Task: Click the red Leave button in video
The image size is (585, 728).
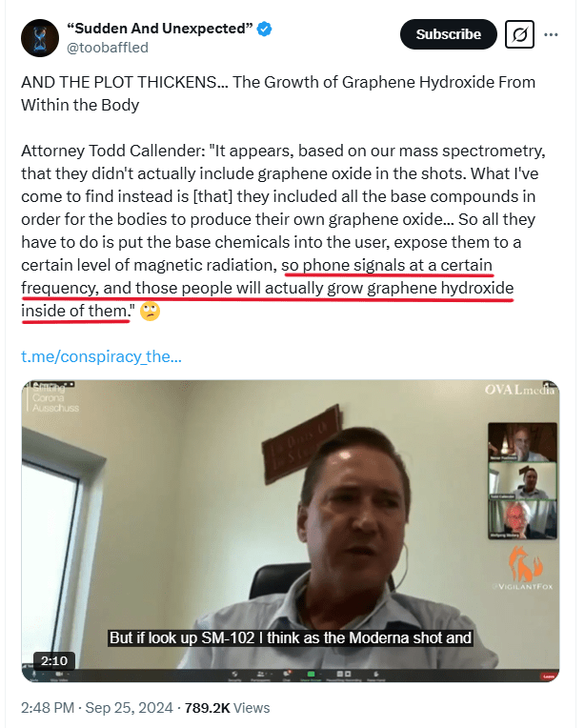Action: tap(549, 677)
